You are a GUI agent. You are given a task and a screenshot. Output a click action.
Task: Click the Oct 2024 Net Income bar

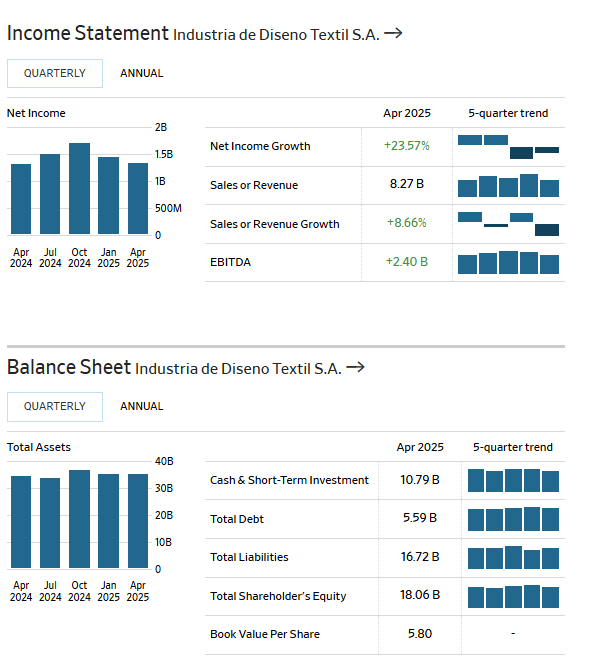79,189
